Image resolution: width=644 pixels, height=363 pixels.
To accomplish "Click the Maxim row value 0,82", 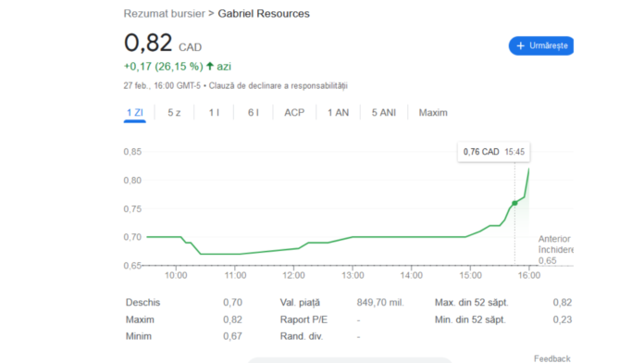I will [x=232, y=319].
